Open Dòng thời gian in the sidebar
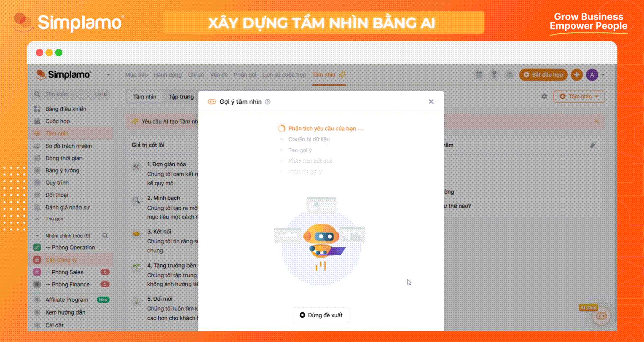644x342 pixels. pyautogui.click(x=64, y=158)
